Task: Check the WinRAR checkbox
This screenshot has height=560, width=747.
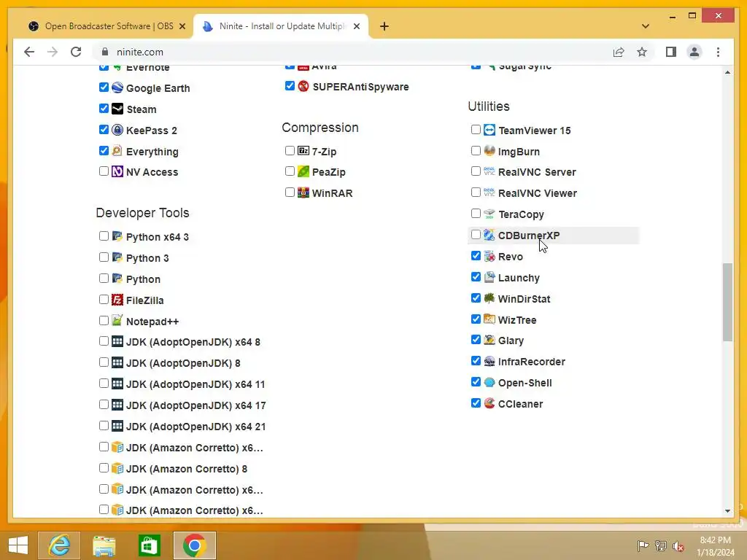Action: 290,192
